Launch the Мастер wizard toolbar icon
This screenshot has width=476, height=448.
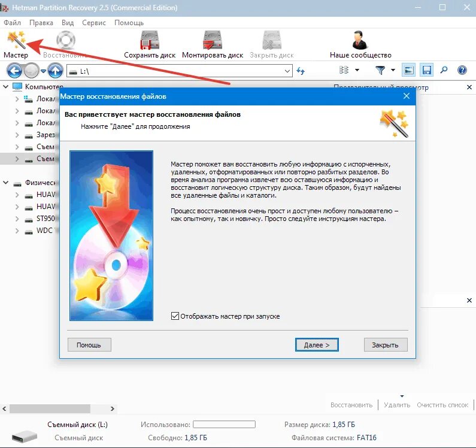[16, 40]
